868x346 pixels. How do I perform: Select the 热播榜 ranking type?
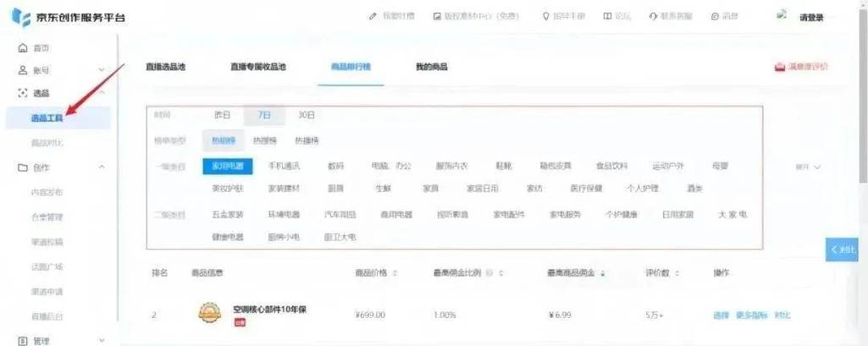coord(307,140)
